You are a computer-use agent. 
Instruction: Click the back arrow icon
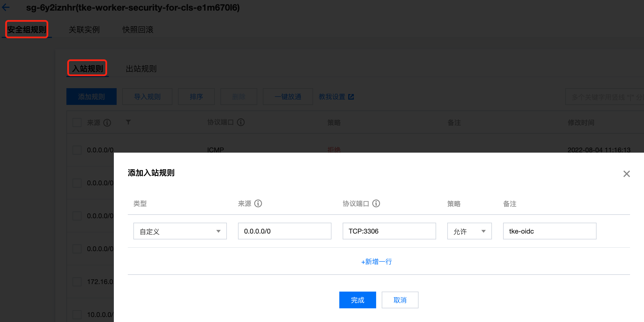coord(6,7)
